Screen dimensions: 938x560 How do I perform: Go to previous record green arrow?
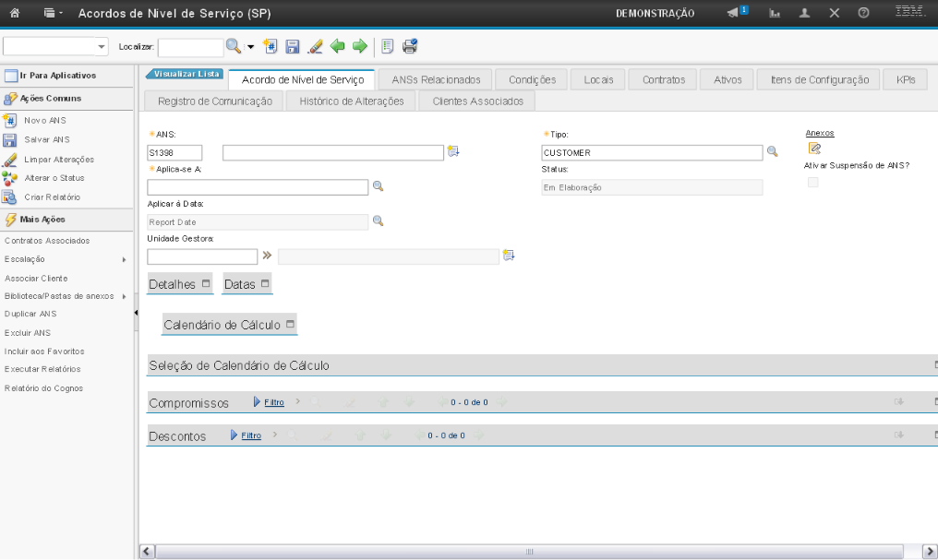tap(338, 46)
